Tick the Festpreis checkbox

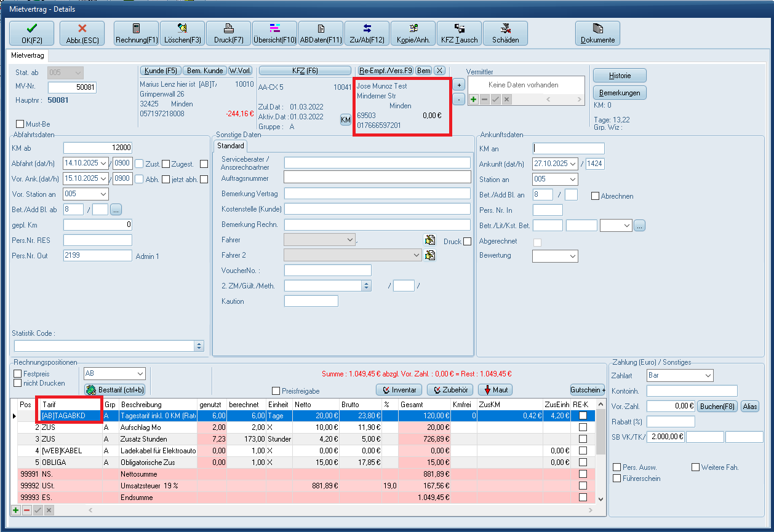point(18,373)
